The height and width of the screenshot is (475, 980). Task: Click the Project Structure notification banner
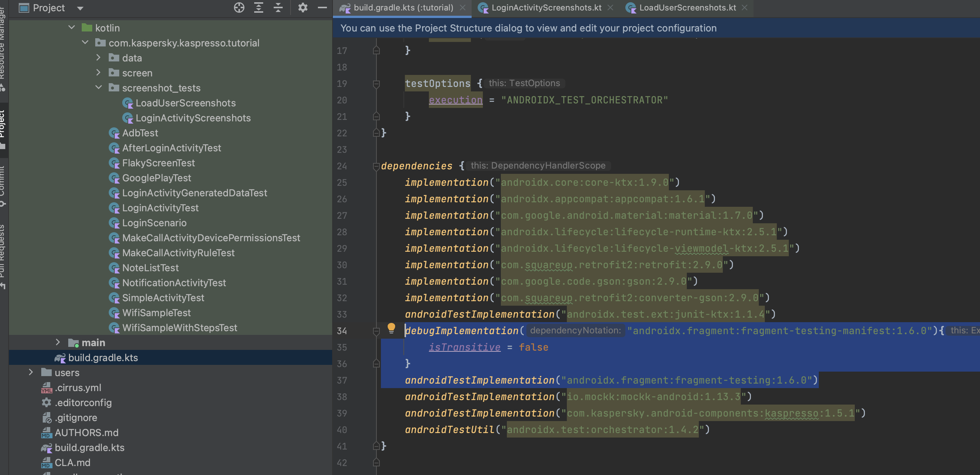(x=656, y=28)
